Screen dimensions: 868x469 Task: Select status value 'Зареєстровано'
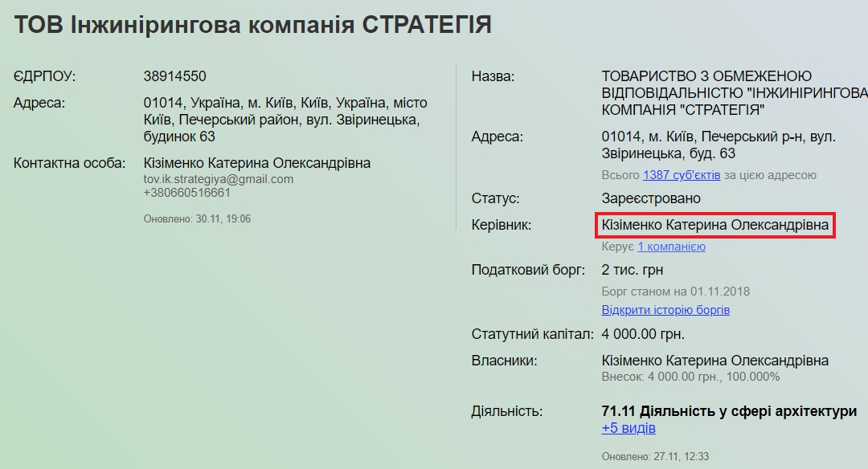pyautogui.click(x=651, y=198)
